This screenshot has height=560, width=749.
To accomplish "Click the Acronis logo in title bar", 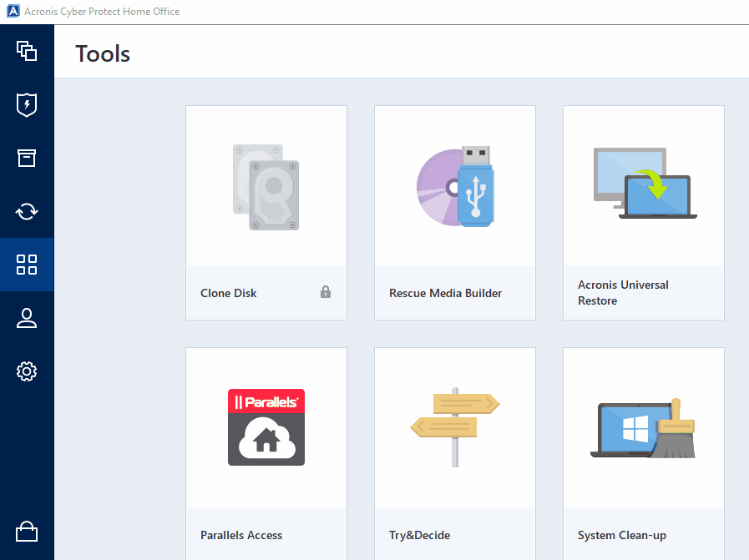I will point(13,11).
